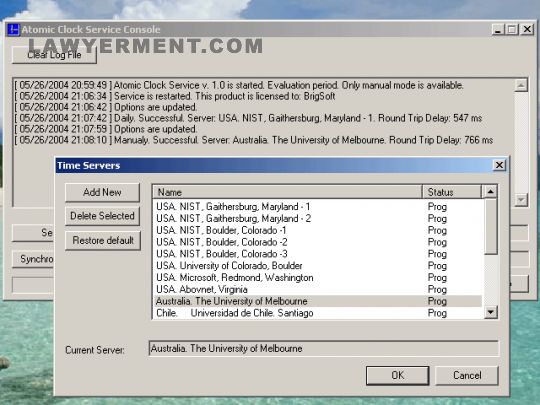Click log entry 'Service is restarted'
Screen dimensions: 540x405
click(175, 96)
